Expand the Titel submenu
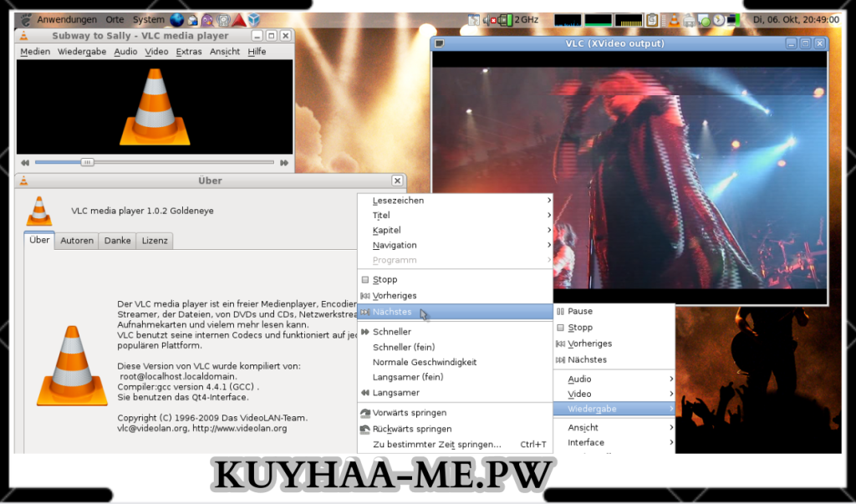The image size is (856, 504). 455,215
